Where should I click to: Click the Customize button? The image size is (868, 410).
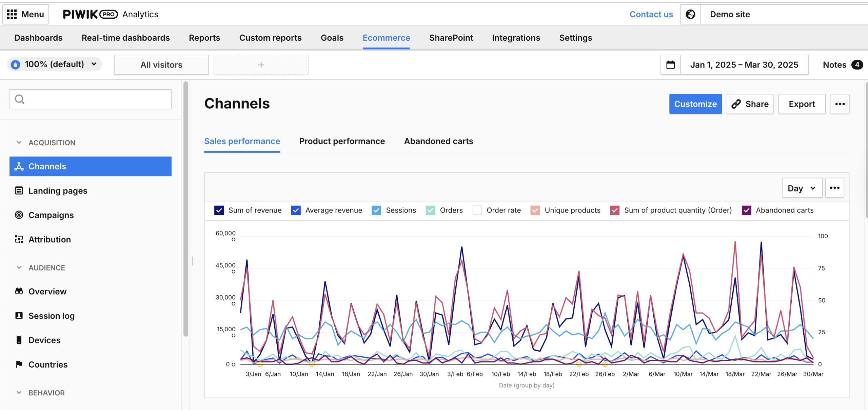pos(695,104)
